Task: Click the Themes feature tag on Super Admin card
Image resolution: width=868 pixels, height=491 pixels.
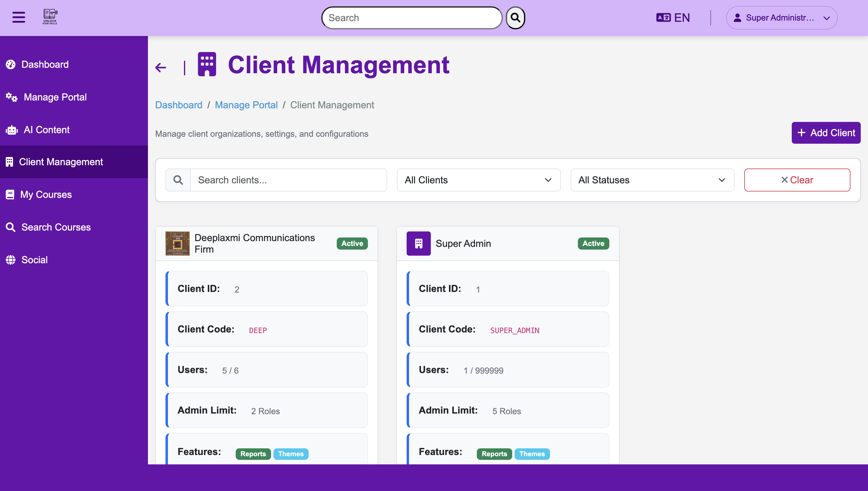Action: [532, 454]
